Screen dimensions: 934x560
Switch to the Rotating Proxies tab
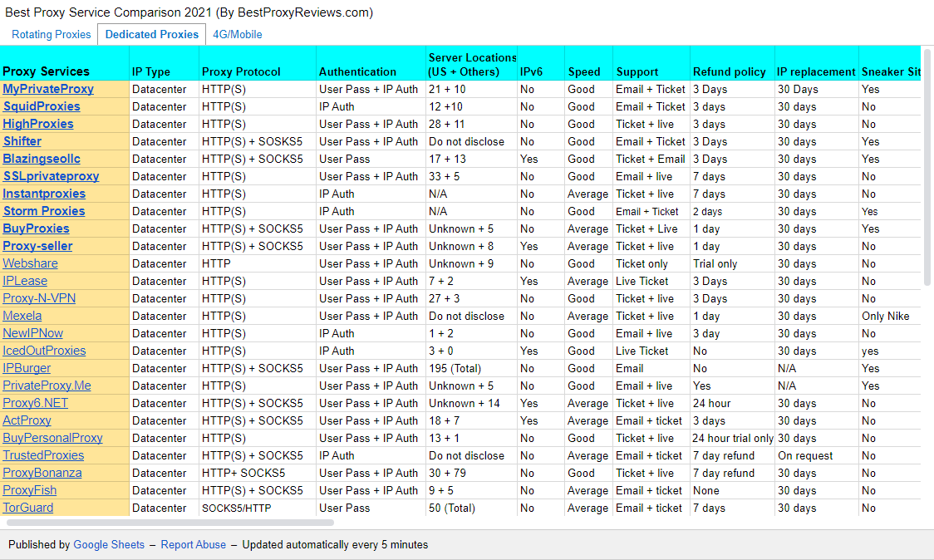coord(52,34)
